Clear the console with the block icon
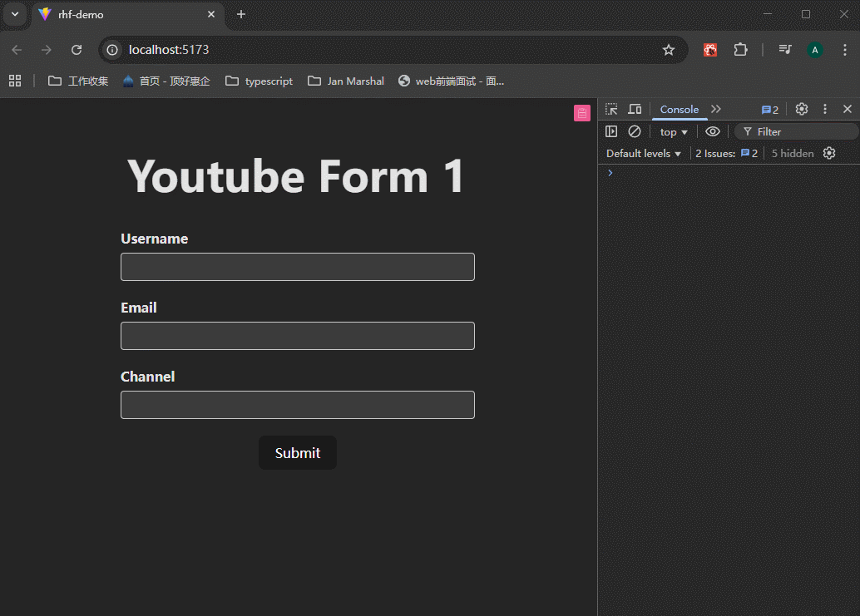This screenshot has width=860, height=616. coord(635,131)
